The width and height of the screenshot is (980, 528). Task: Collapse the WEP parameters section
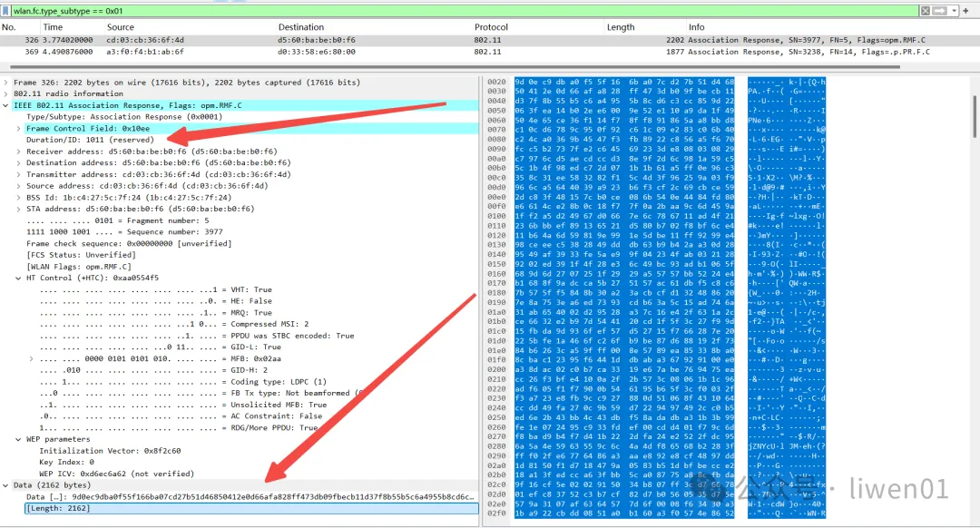coord(6,439)
